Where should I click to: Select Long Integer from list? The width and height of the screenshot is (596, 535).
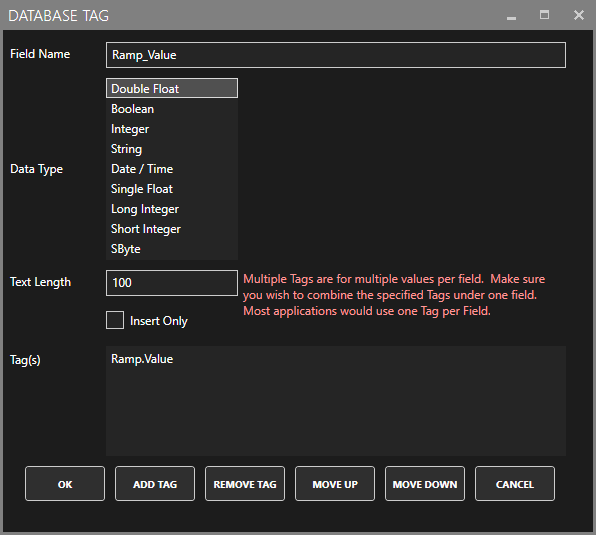[172, 209]
